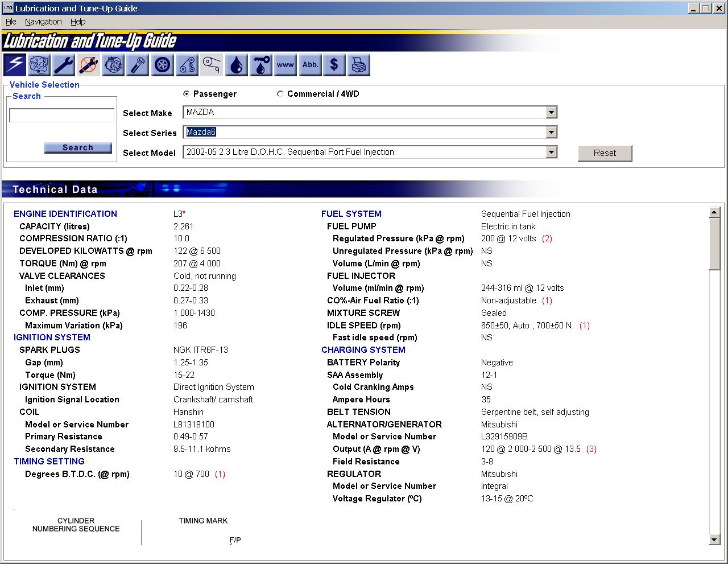The image size is (728, 564).
Task: Click the crossed-out wrench icon
Action: pos(88,65)
